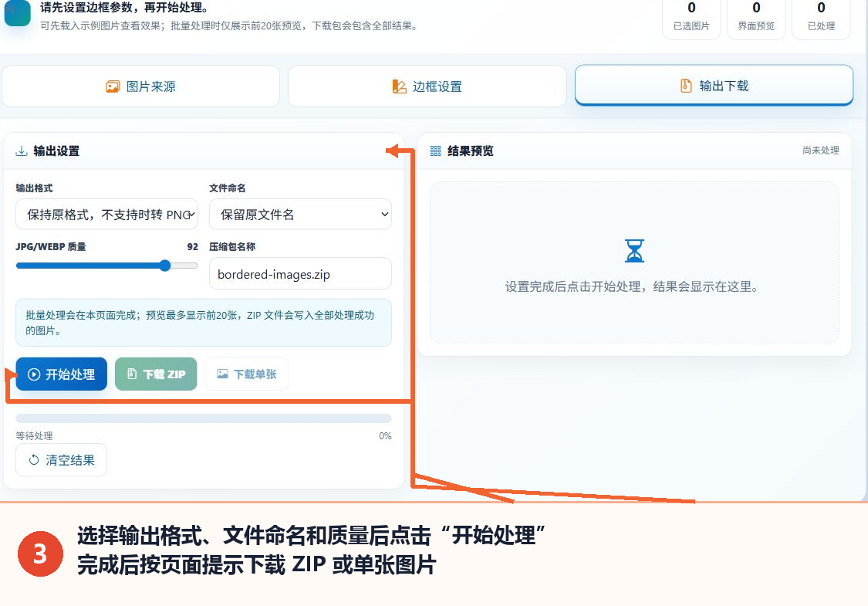The image size is (868, 606).
Task: Select the 输出下载 tab
Action: coord(714,86)
